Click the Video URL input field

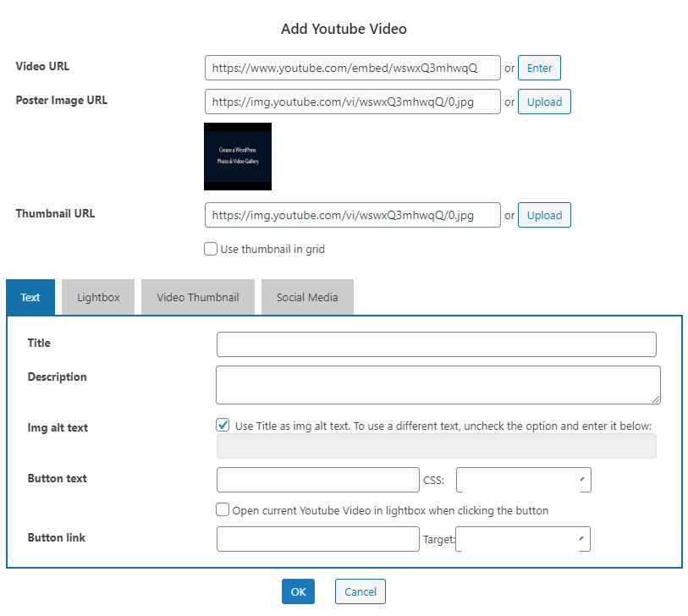[x=352, y=68]
